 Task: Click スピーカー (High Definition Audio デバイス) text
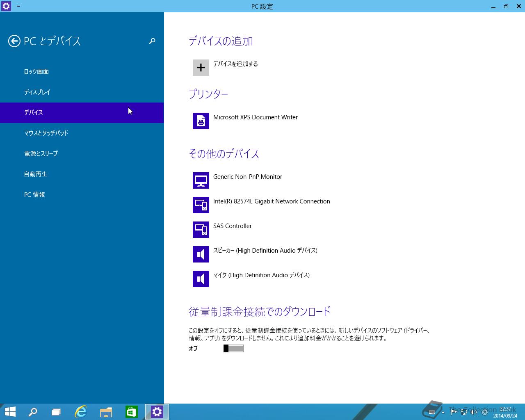(x=265, y=251)
